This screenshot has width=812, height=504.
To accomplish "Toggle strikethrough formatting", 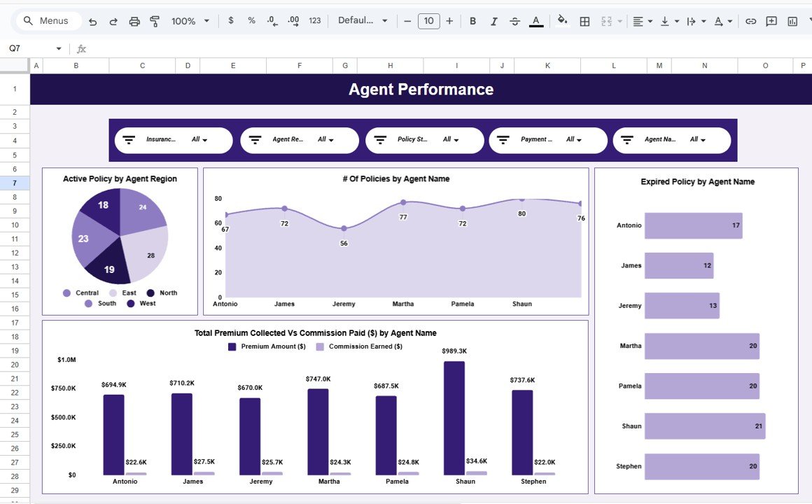I will tap(514, 21).
